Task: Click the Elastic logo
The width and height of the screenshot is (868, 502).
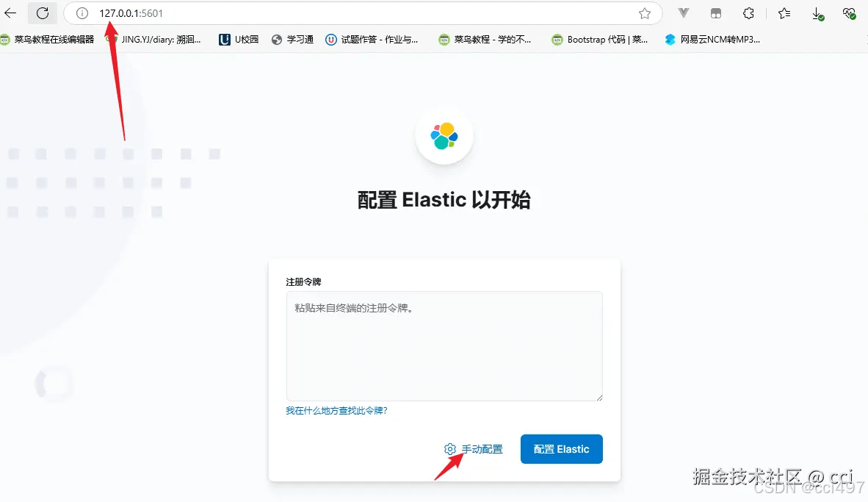Action: (444, 136)
